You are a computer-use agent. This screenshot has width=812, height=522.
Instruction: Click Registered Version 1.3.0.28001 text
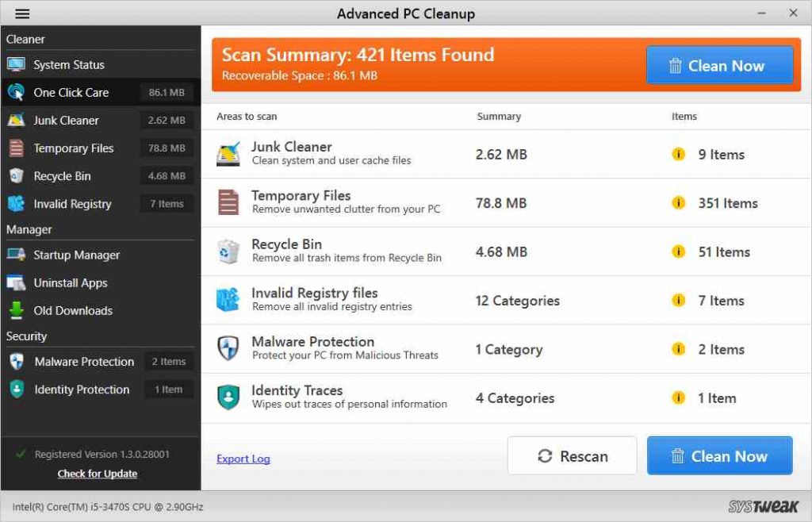pos(102,454)
